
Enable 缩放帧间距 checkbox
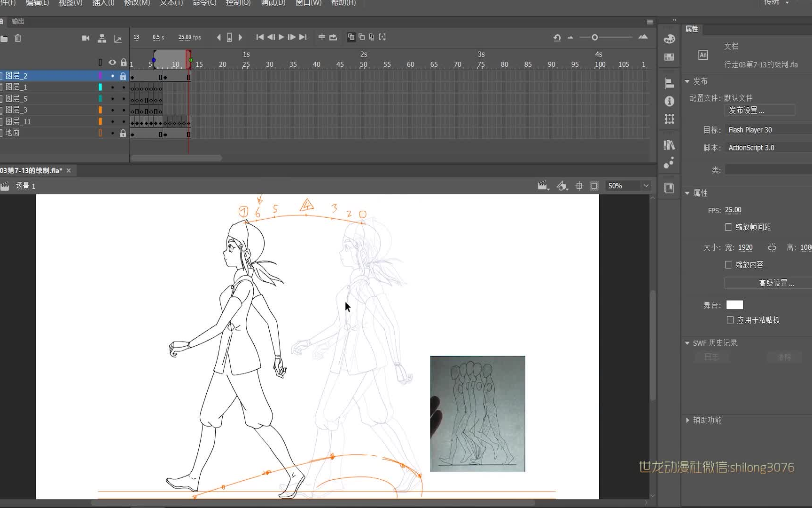point(728,227)
